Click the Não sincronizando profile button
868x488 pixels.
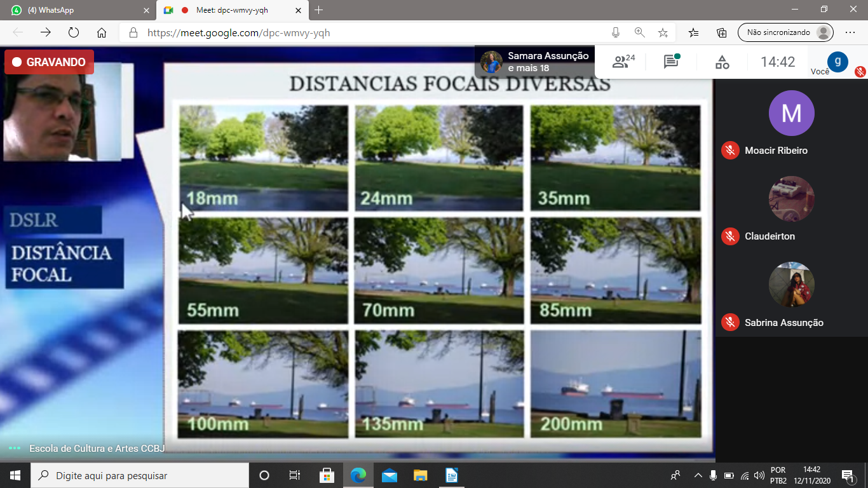click(x=785, y=32)
